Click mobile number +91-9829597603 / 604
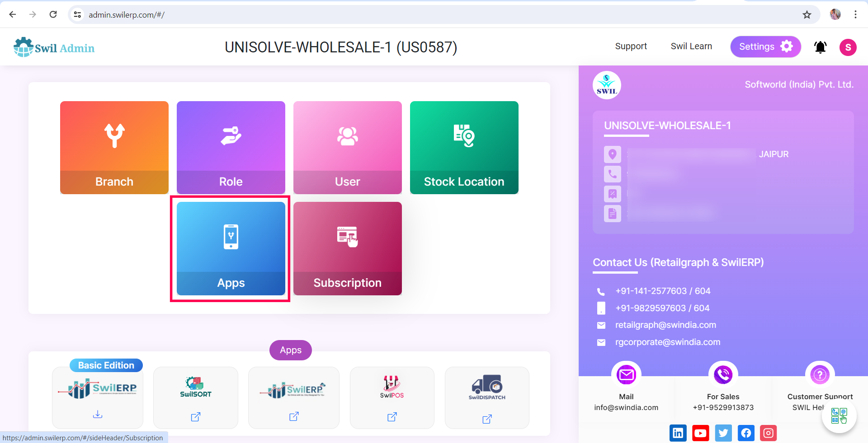The width and height of the screenshot is (868, 443). 662,308
